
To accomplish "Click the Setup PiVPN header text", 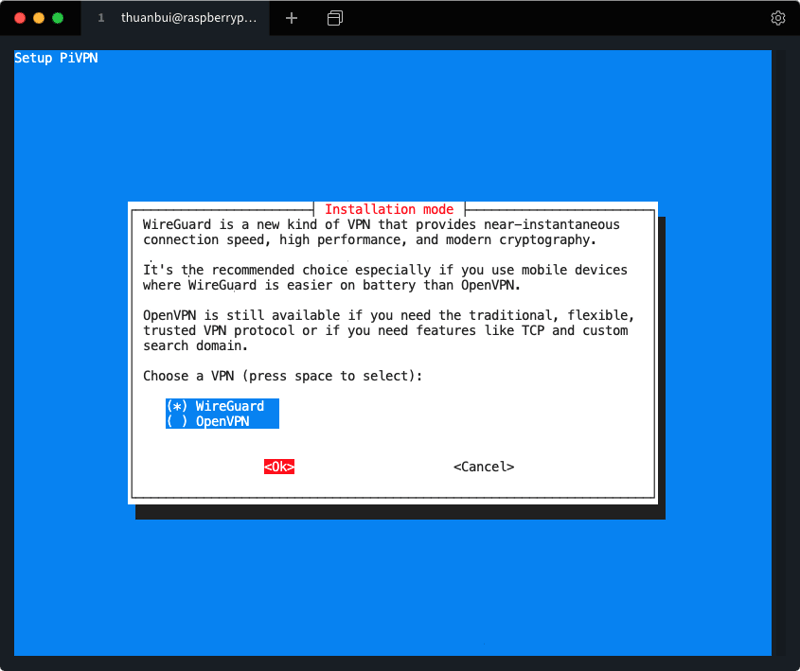I will tap(56, 58).
